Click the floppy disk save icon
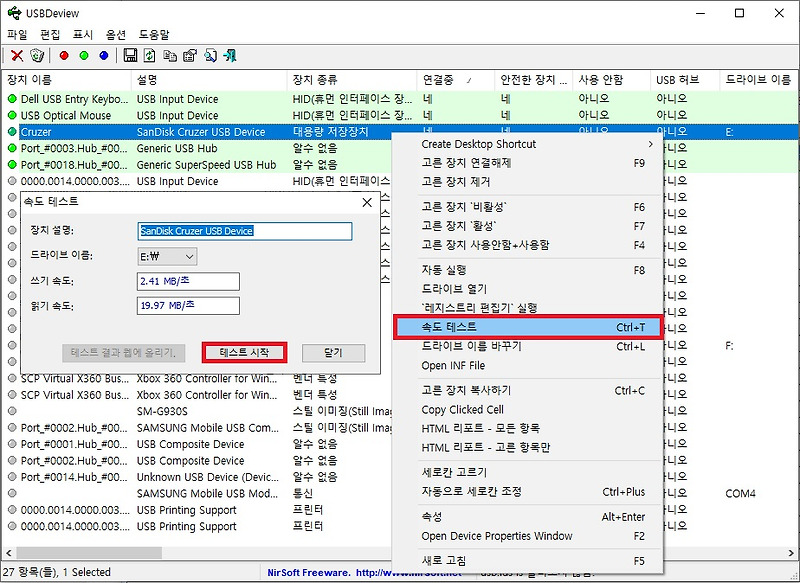 click(x=130, y=56)
